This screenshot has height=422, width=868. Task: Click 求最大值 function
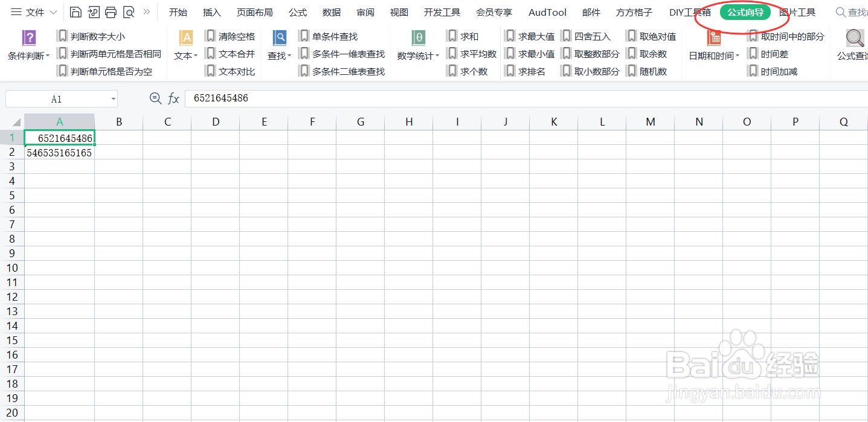click(x=530, y=36)
